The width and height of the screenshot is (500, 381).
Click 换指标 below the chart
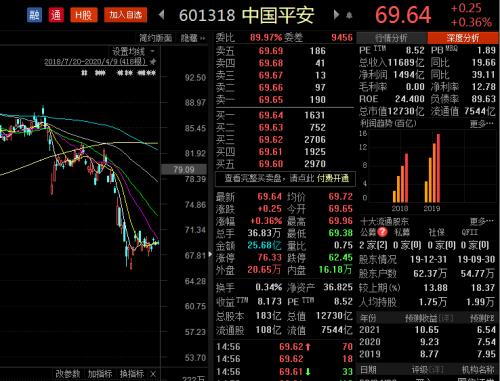tap(132, 374)
